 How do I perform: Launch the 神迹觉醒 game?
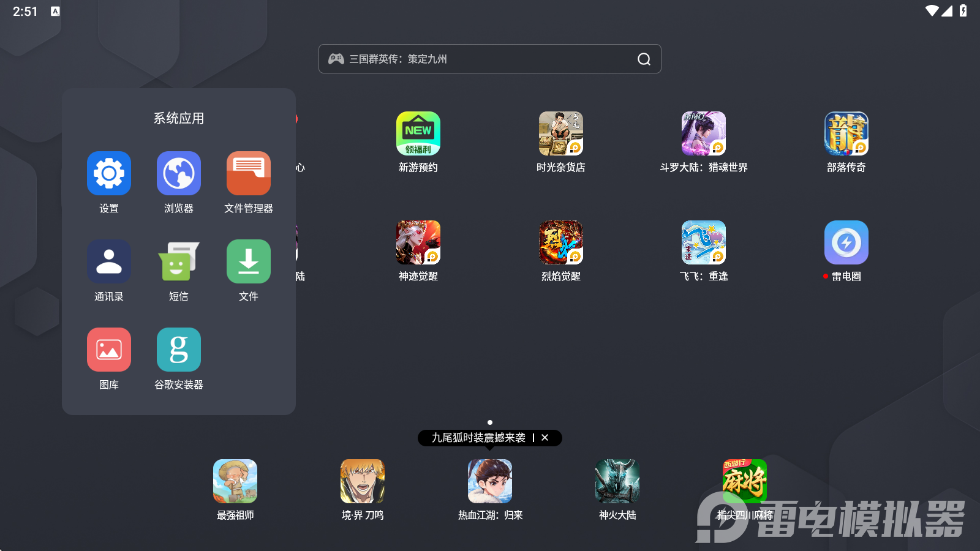pyautogui.click(x=418, y=242)
